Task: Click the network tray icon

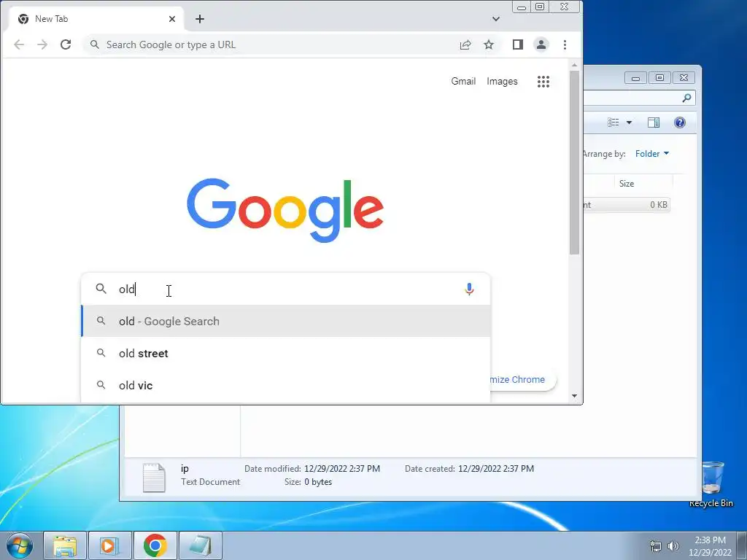Action: [x=656, y=546]
